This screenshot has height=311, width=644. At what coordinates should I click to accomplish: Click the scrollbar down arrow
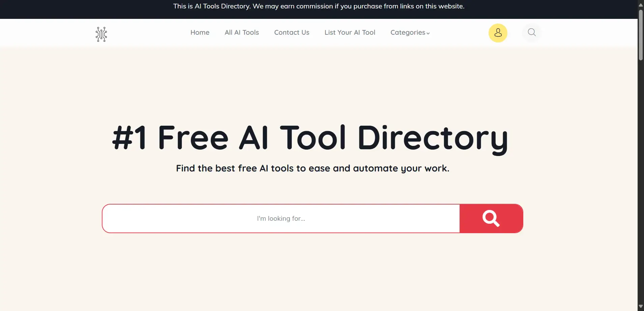(641, 306)
